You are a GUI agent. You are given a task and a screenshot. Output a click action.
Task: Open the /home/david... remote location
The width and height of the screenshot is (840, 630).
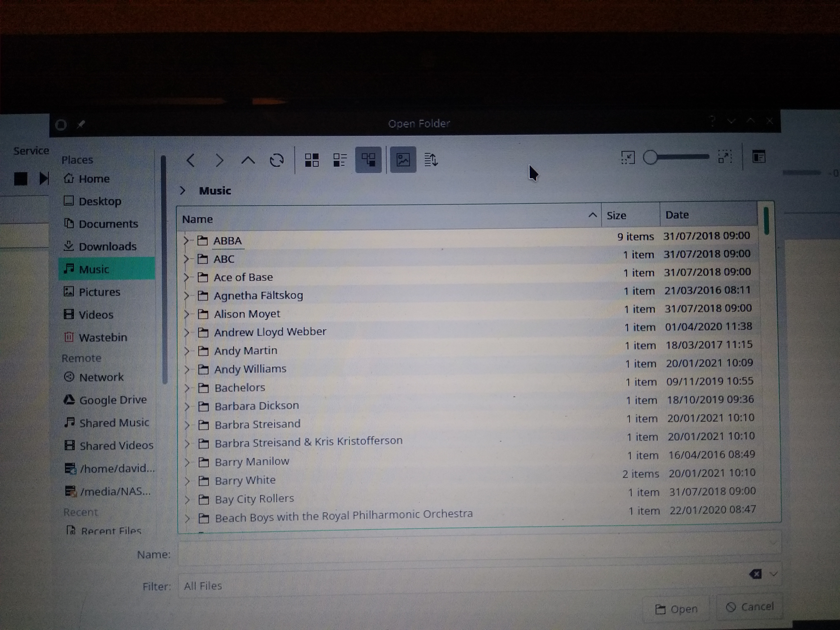coord(110,469)
